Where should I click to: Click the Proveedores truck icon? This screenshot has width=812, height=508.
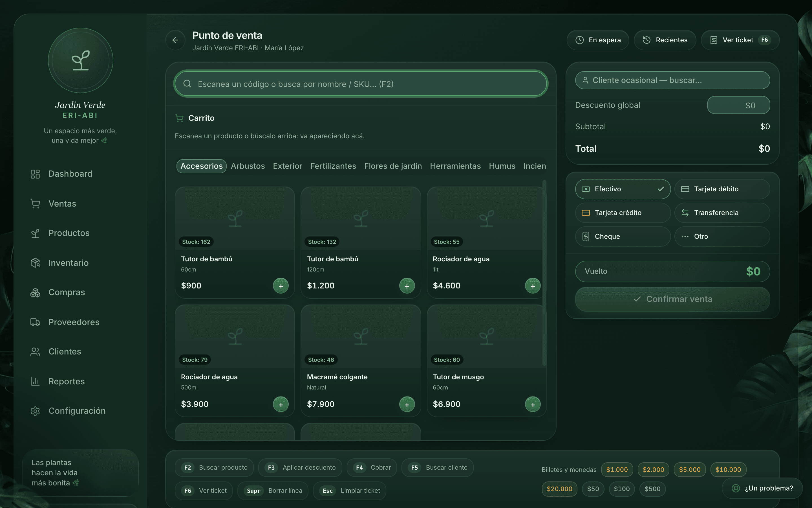point(35,322)
